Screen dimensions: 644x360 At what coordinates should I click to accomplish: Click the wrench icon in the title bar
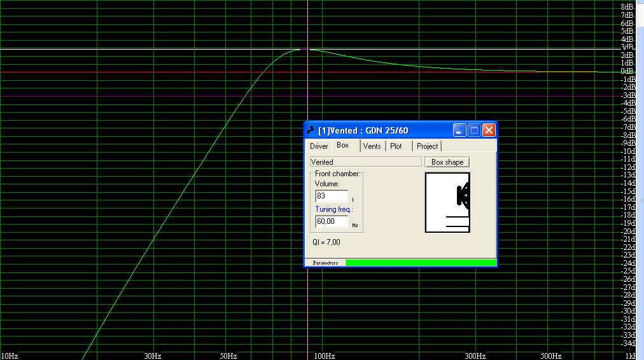(311, 130)
